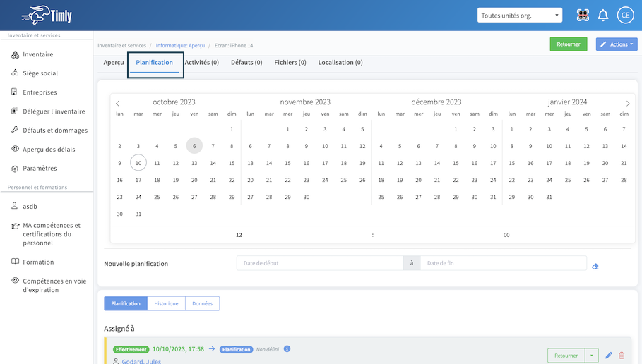Click the Effectivement status badge
Screen dimensions: 642x364
click(131, 349)
